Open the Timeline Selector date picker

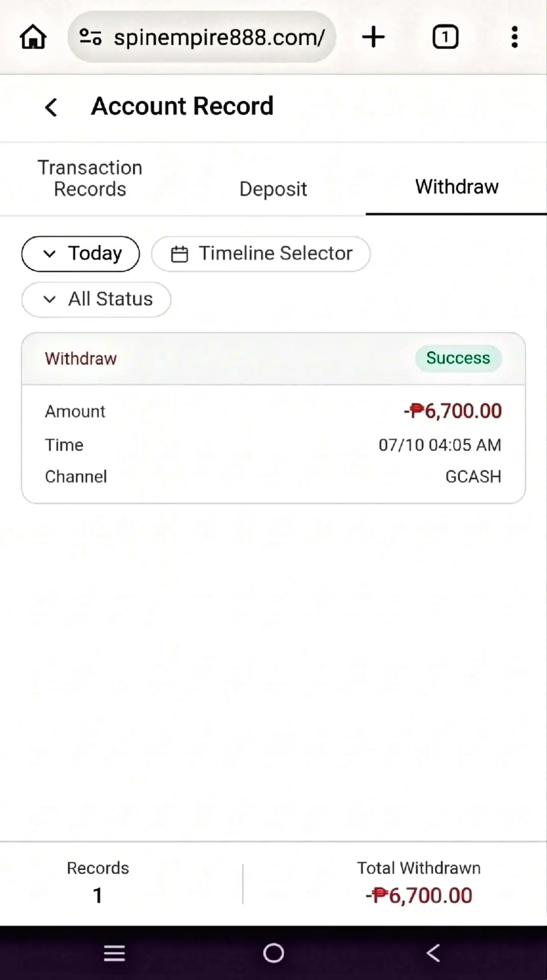click(x=261, y=254)
